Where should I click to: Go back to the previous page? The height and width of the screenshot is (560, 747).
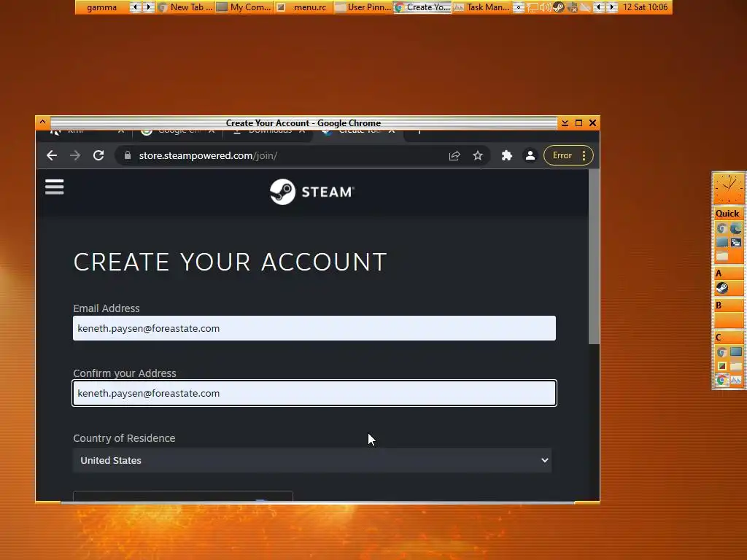(52, 155)
